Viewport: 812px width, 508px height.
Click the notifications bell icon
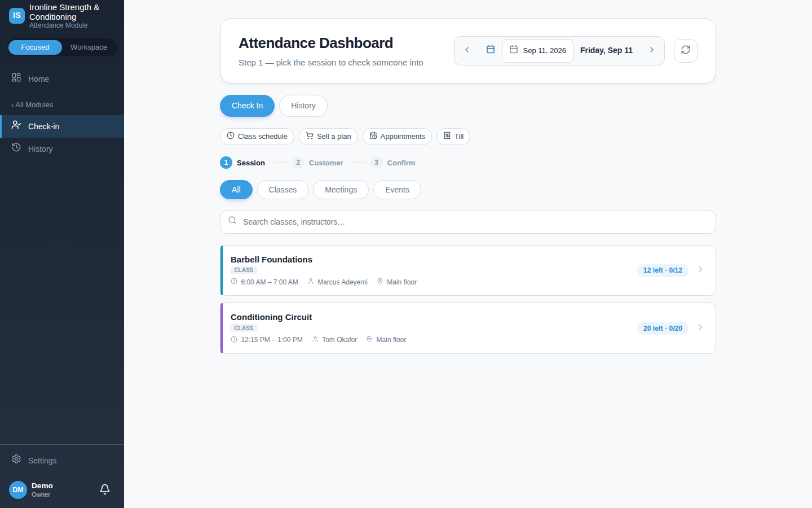pos(105,489)
